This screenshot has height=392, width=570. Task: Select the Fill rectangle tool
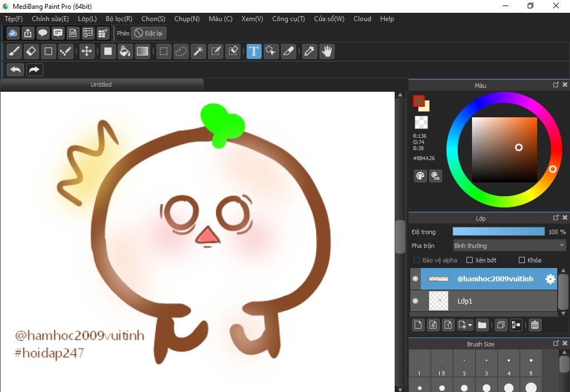(107, 52)
